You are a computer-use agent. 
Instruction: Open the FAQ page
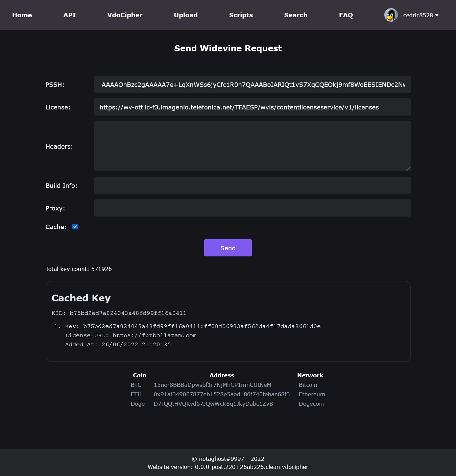346,15
